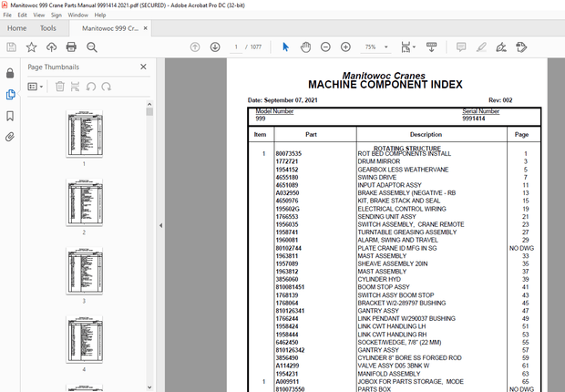Switch to the Home tab
The height and width of the screenshot is (392, 565).
[x=16, y=28]
